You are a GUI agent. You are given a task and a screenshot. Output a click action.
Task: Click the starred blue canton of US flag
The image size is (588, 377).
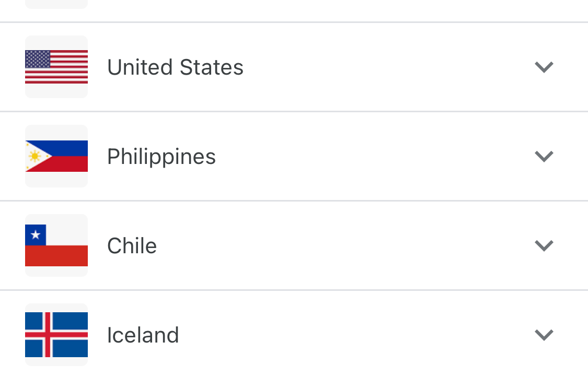point(38,59)
